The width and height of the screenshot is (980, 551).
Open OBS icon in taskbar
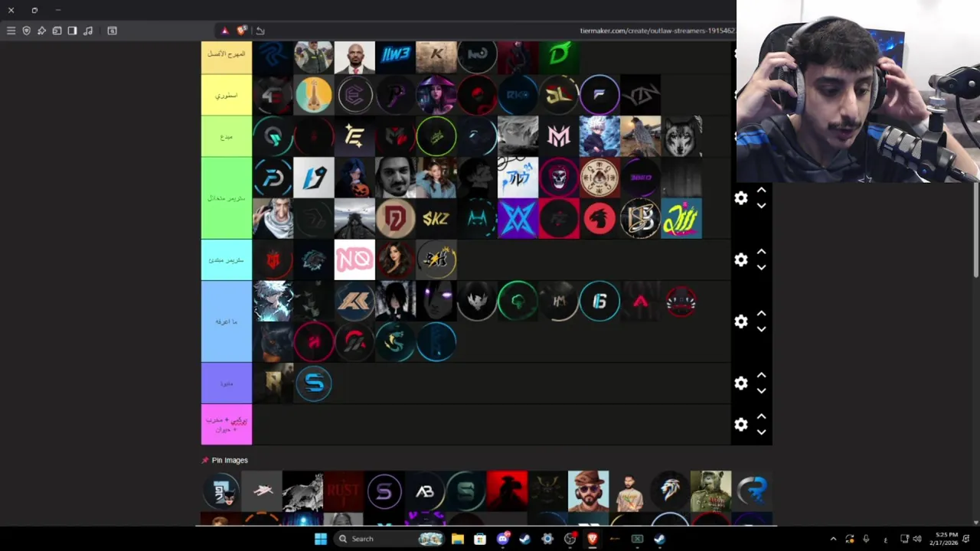[570, 539]
